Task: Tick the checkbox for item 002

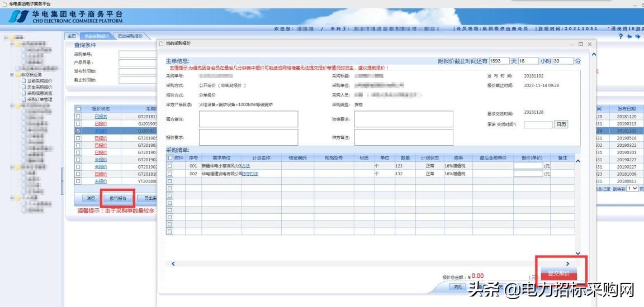Action: (x=169, y=174)
